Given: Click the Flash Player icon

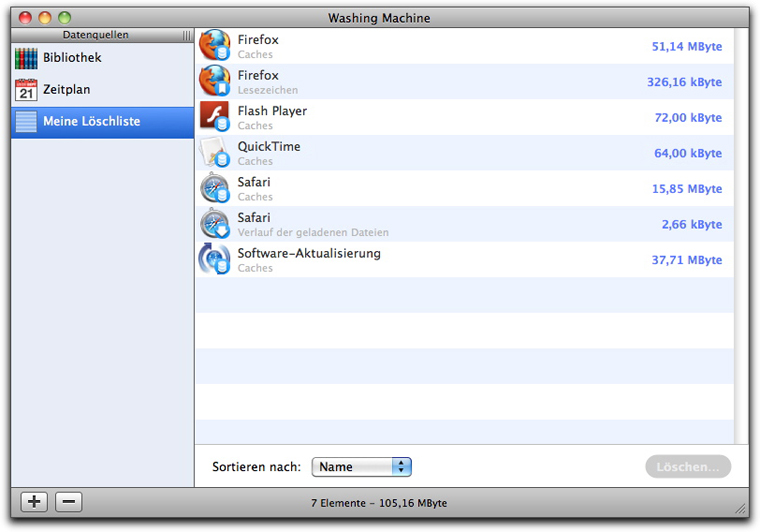Looking at the screenshot, I should pos(215,116).
